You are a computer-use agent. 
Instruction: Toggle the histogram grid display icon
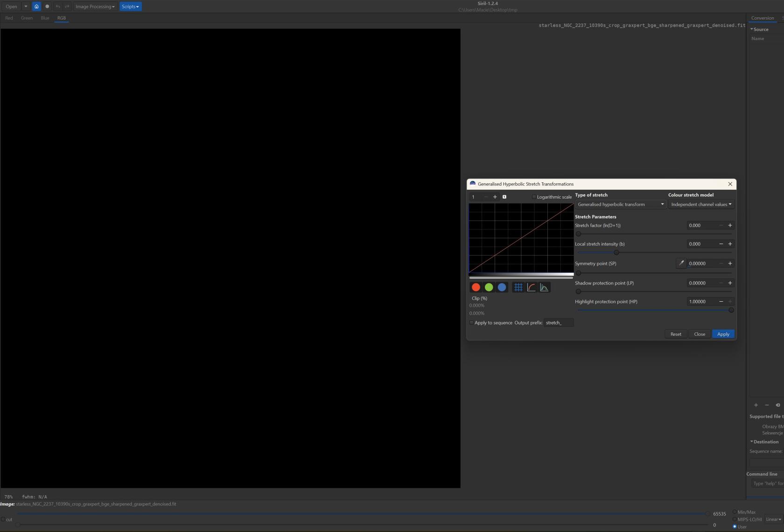518,287
